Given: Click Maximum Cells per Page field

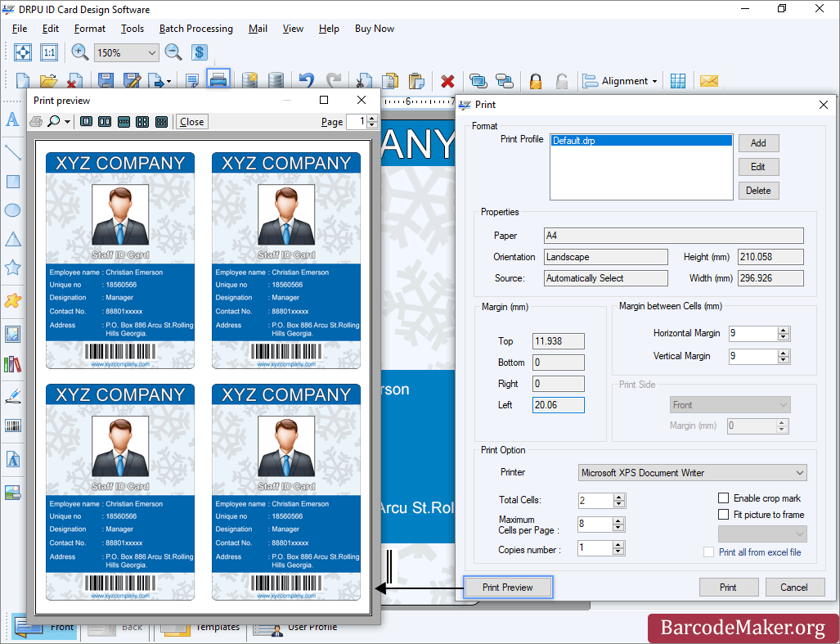Looking at the screenshot, I should click(595, 524).
